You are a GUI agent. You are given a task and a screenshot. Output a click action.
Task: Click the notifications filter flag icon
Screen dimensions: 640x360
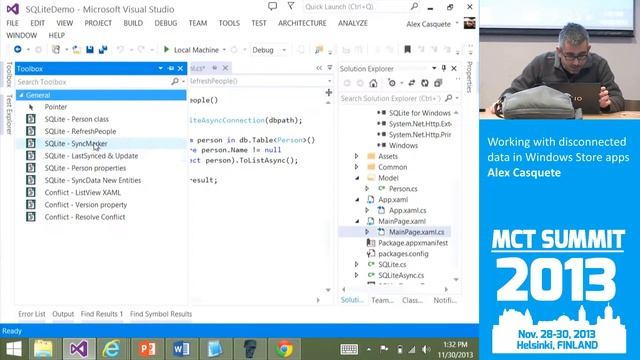291,6
